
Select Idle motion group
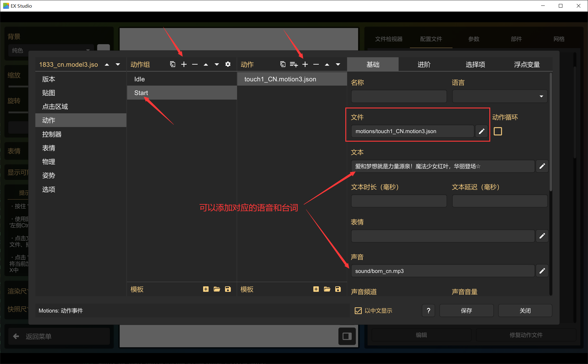click(x=182, y=79)
